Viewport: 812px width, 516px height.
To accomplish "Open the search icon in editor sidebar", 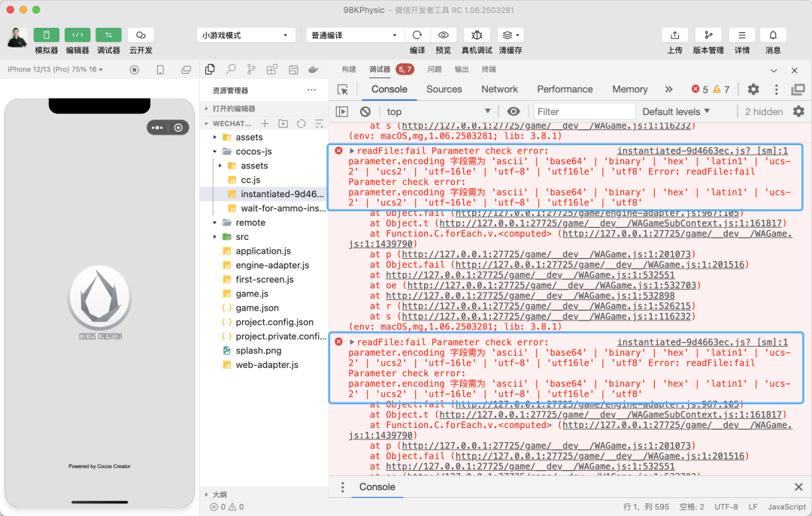I will click(231, 69).
